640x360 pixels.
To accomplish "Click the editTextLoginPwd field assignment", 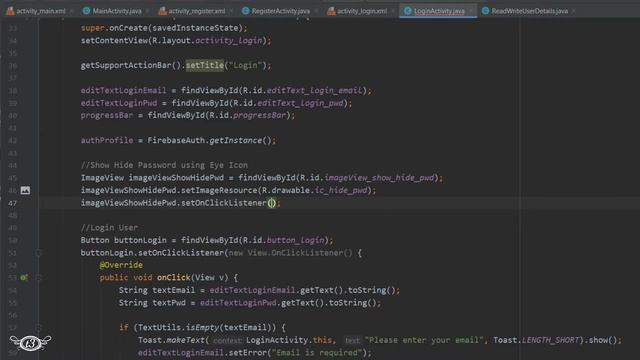I will (x=119, y=103).
